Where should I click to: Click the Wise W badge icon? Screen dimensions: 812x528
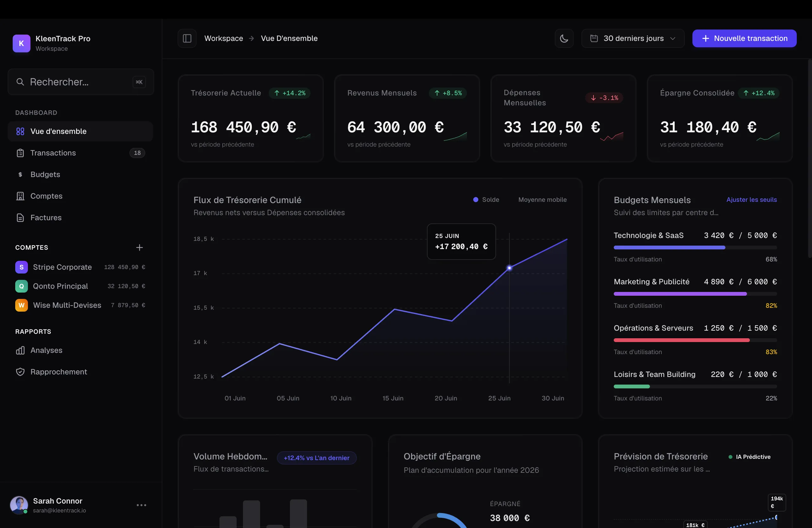tap(22, 305)
